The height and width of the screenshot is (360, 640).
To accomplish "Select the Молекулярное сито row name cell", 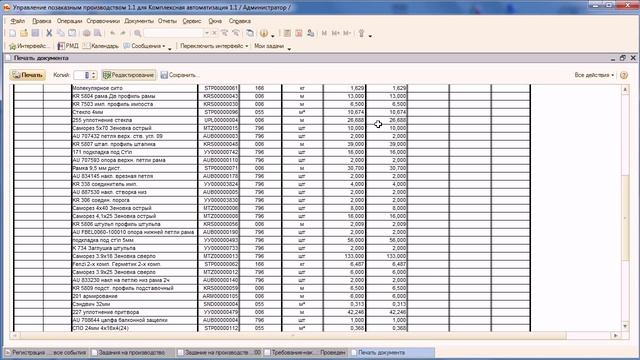I will click(134, 88).
